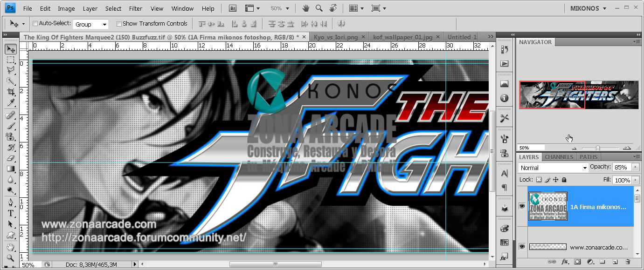This screenshot has height=270, width=644.
Task: Open the Info panel icon in the dock
Action: pyautogui.click(x=504, y=98)
